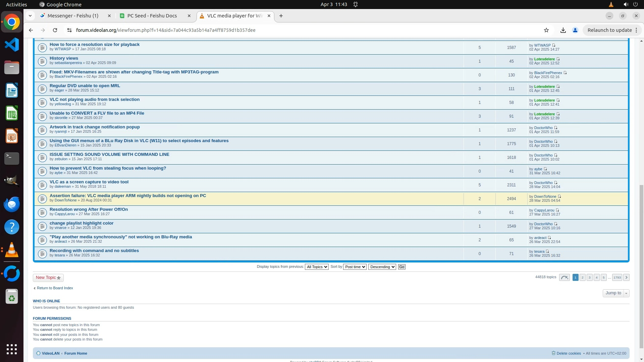Expand the Jump to forum selector

click(616, 293)
